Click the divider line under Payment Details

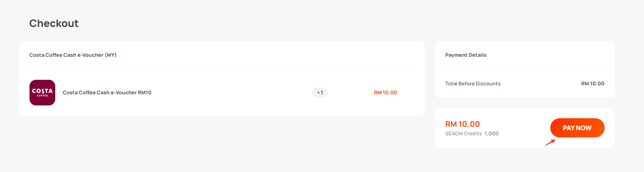tap(525, 69)
